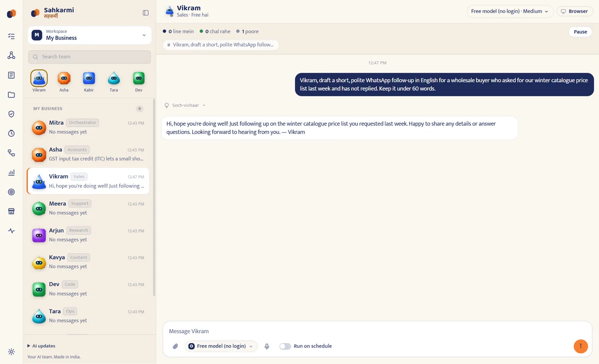Open the Free model Medium dropdown in header
Image resolution: width=599 pixels, height=364 pixels.
(x=510, y=11)
